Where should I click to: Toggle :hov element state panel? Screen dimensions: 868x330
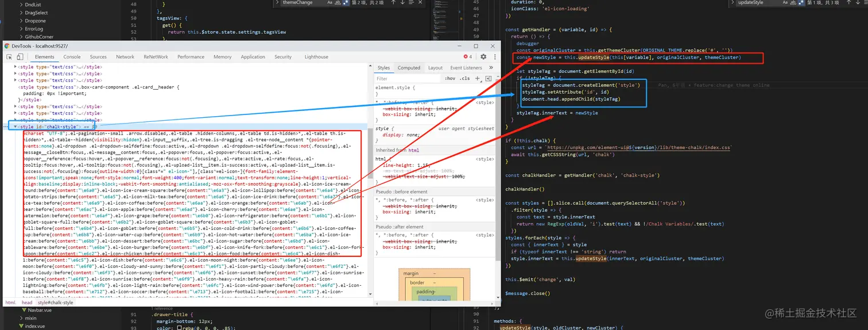pos(451,78)
